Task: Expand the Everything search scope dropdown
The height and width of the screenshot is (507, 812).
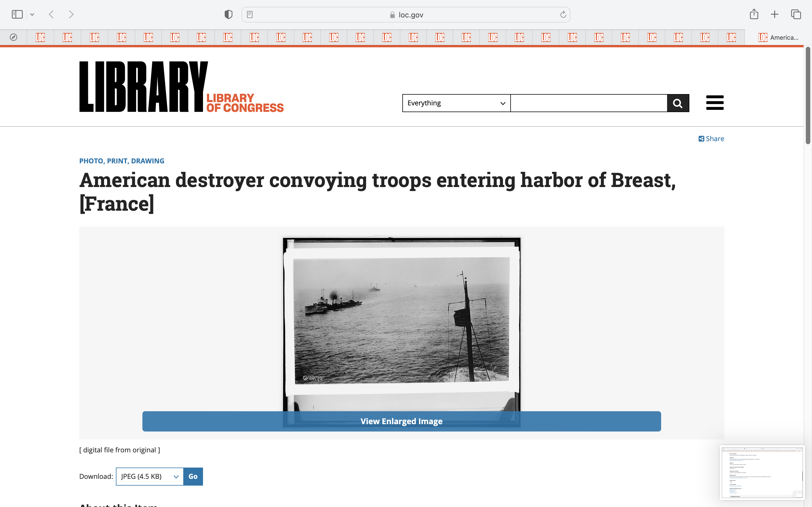Action: [x=456, y=103]
